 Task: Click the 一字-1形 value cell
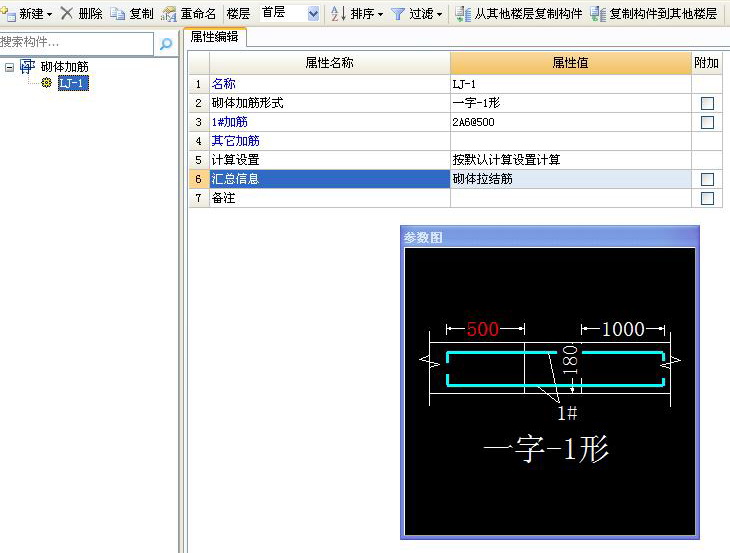[570, 103]
